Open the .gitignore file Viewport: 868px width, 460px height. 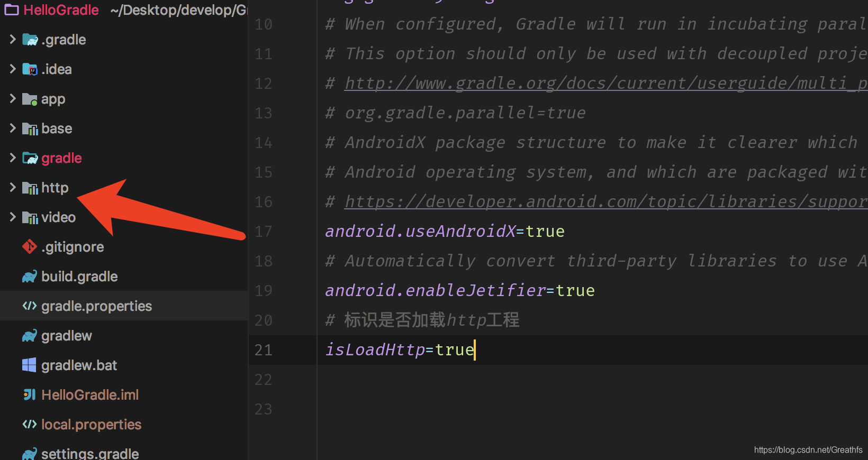tap(73, 247)
